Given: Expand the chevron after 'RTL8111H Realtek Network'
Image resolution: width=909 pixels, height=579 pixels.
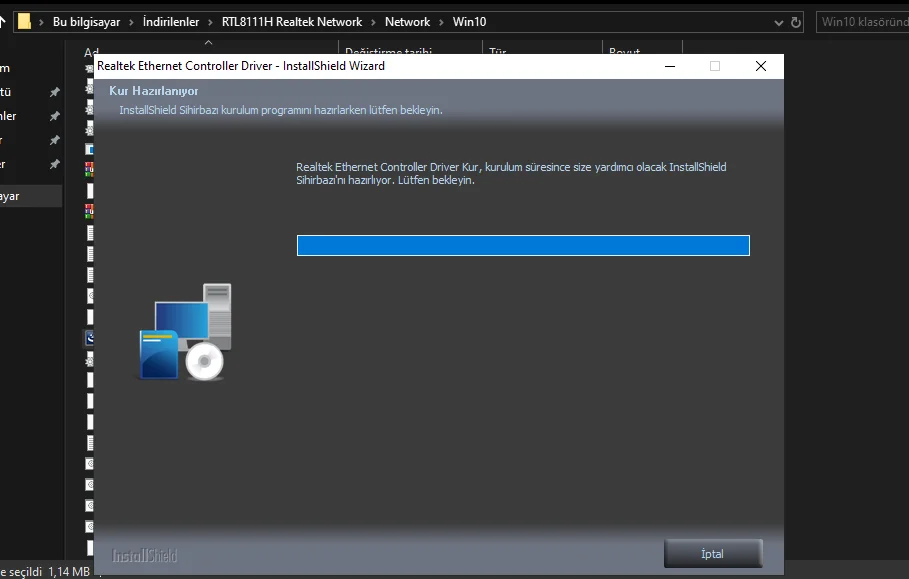Looking at the screenshot, I should point(373,22).
